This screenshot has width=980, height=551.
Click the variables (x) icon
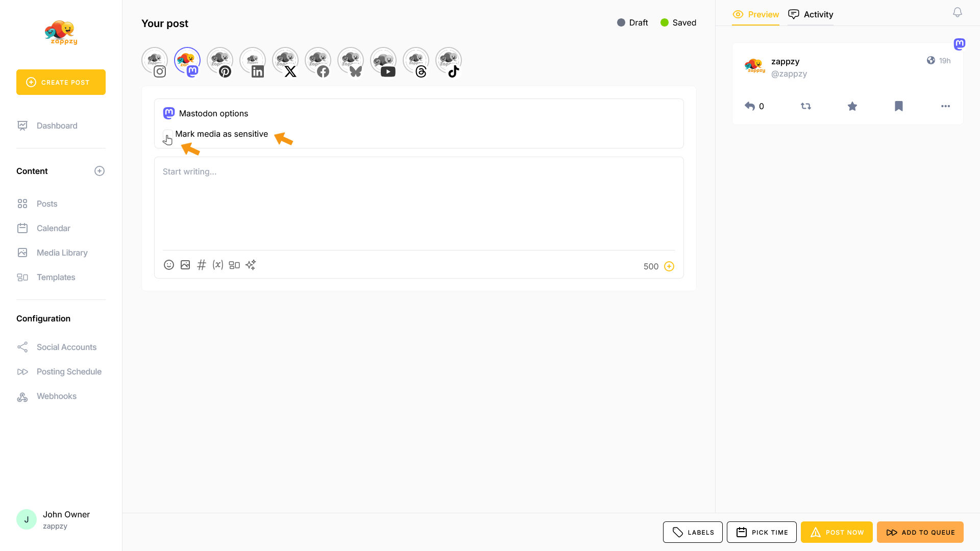(x=218, y=265)
